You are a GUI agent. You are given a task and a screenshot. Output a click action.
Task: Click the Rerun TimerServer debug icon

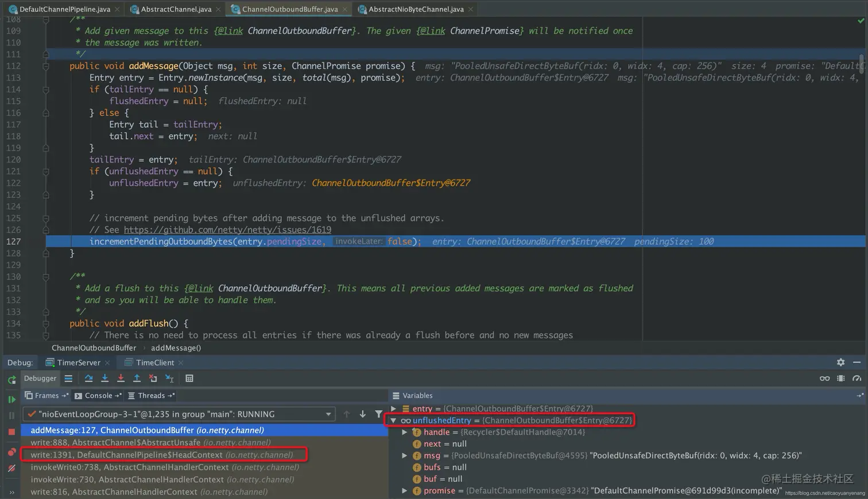coord(11,380)
